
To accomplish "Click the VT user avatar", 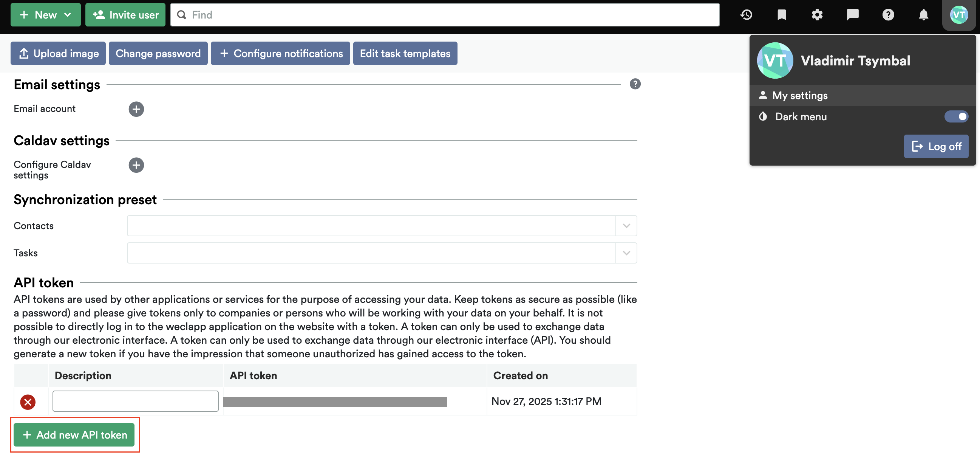I will click(959, 15).
